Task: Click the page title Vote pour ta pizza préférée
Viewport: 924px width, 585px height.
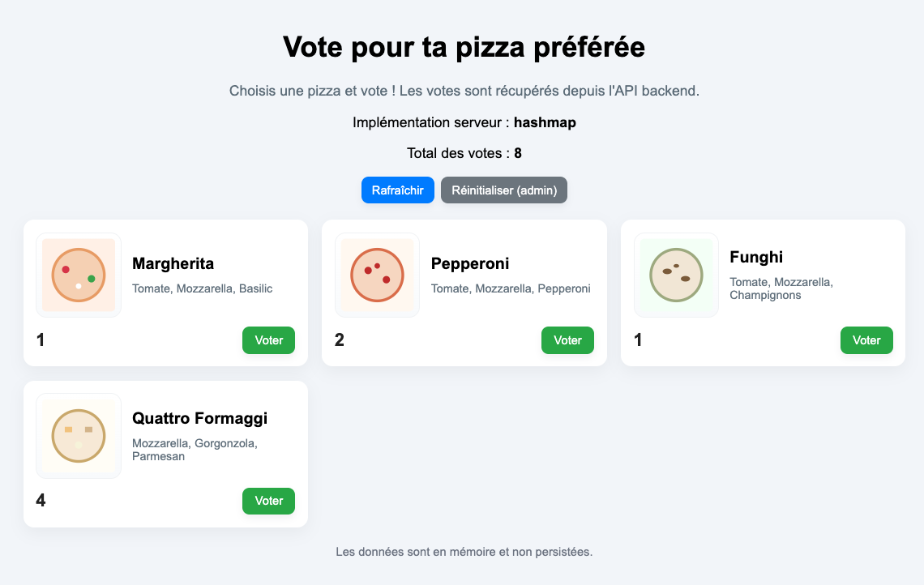Action: (463, 47)
